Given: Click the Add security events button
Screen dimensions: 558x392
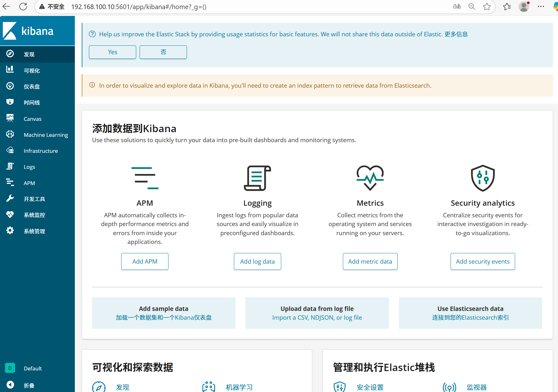Looking at the screenshot, I should pos(483,261).
